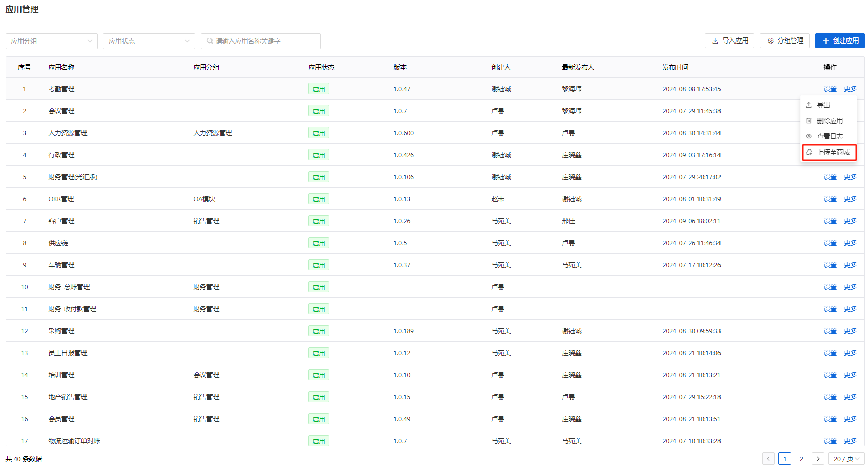
Task: Click the plus icon on Create App
Action: pyautogui.click(x=825, y=41)
